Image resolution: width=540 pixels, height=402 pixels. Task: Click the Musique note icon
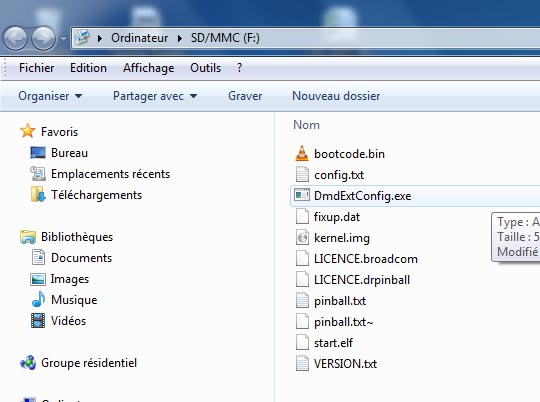38,300
